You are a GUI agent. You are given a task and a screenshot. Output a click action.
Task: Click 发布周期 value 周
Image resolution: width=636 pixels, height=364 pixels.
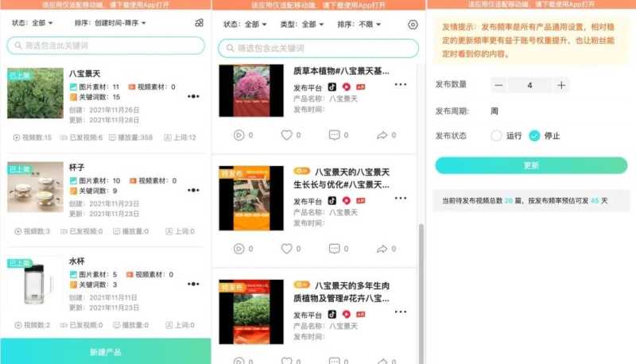(x=494, y=110)
